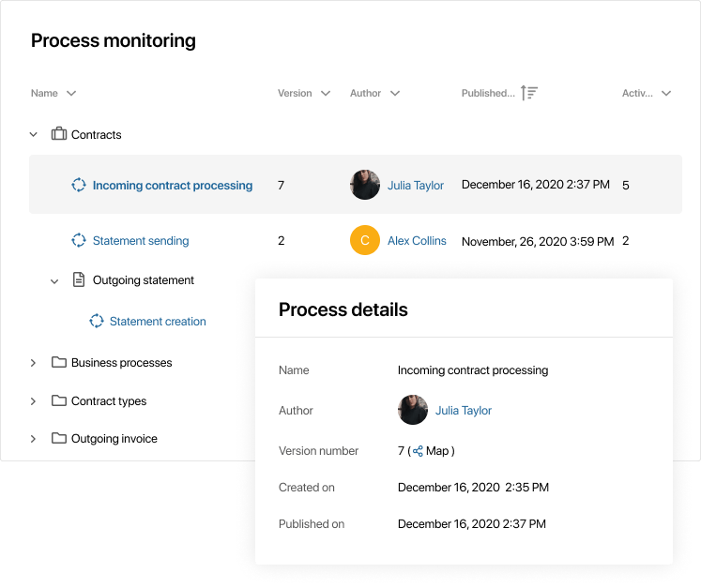Collapse the Outgoing statement node
The width and height of the screenshot is (701, 588).
pos(54,281)
